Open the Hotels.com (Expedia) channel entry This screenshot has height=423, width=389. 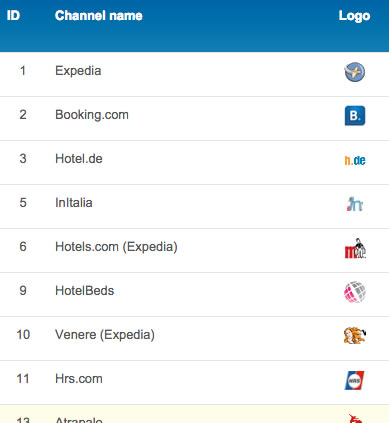(x=116, y=247)
